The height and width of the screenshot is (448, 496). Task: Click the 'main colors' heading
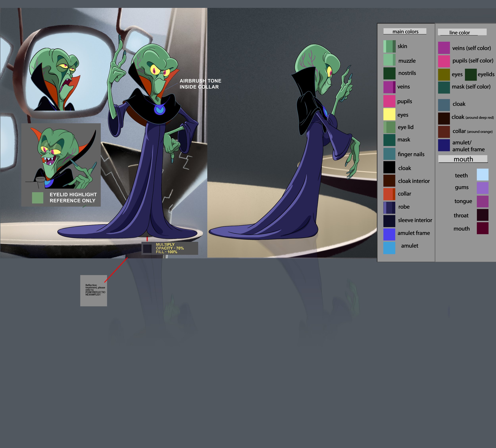(405, 32)
